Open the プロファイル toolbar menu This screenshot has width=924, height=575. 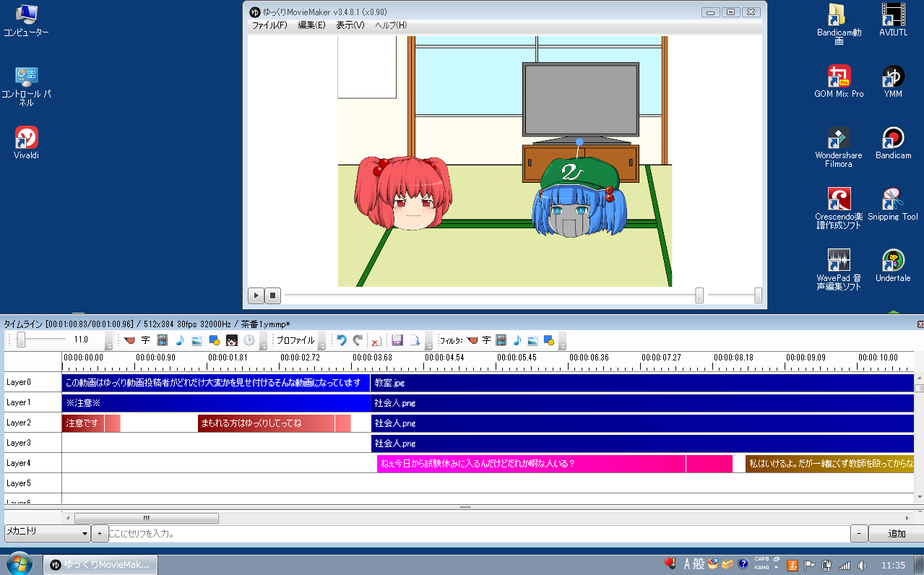click(x=295, y=340)
